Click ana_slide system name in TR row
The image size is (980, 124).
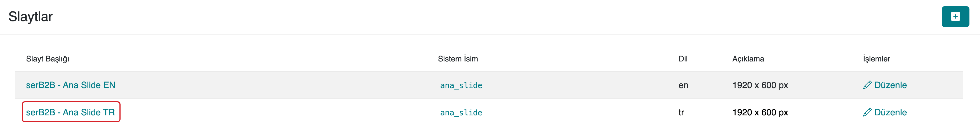(461, 113)
